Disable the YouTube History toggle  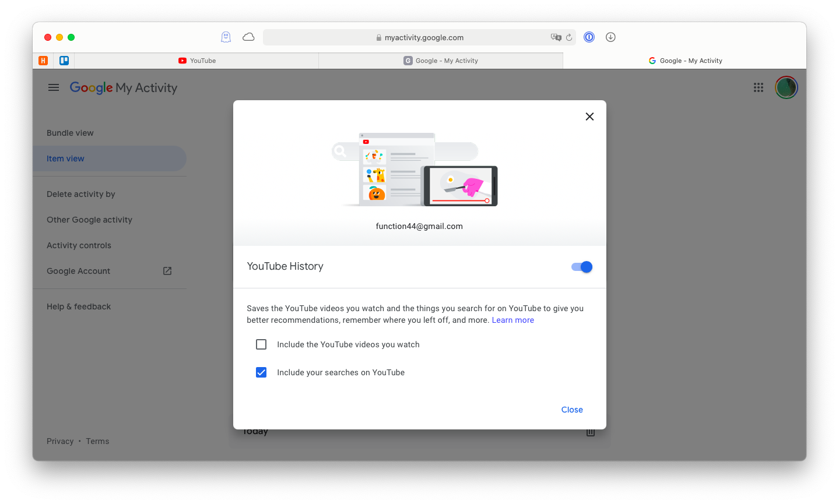581,266
